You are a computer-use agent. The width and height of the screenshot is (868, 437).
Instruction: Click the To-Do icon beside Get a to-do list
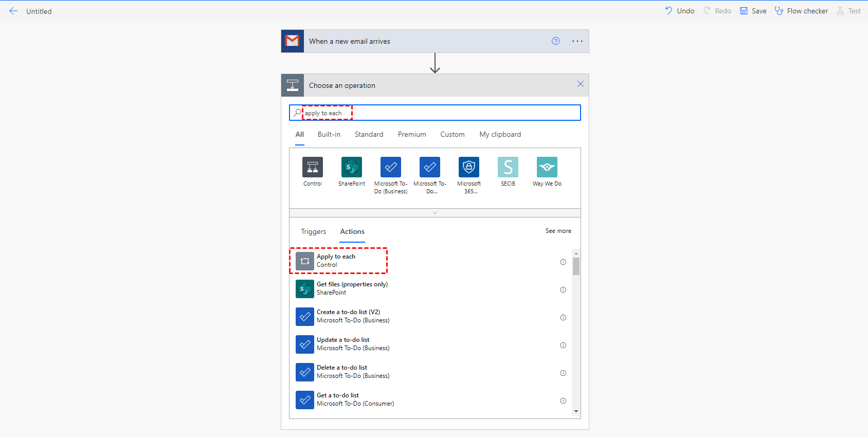coord(305,400)
